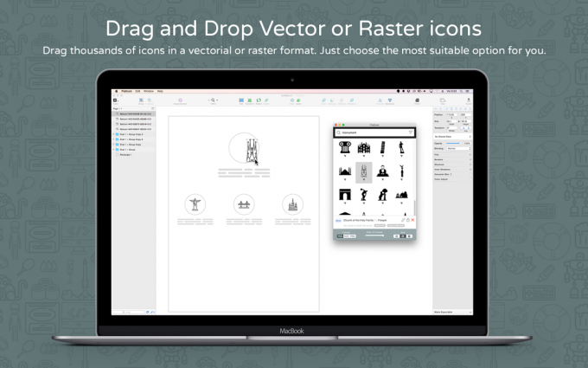588x368 pixels.
Task: Click the Transform tool icon
Action: 249,100
